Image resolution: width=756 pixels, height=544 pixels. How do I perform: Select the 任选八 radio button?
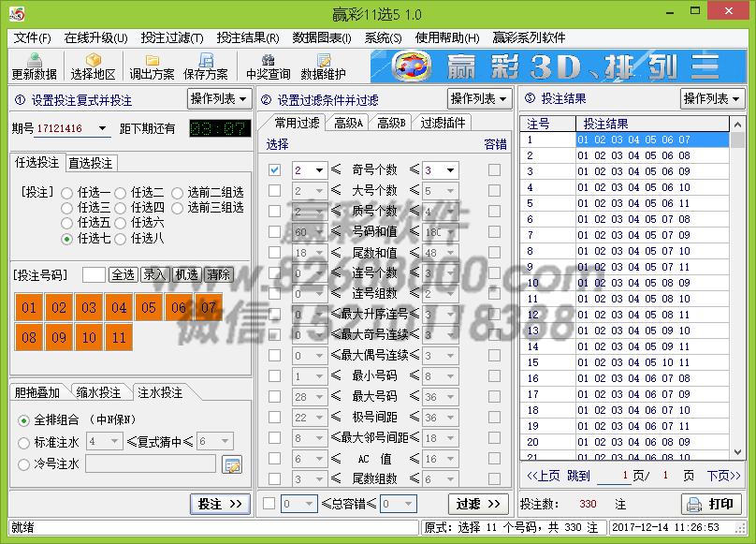tap(120, 239)
